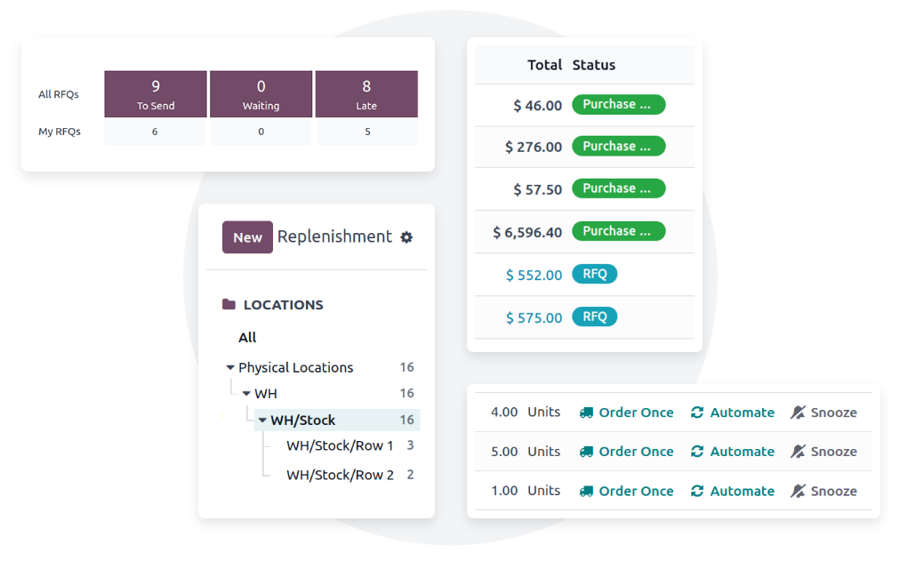Click the truck icon beside 4.00 Units
This screenshot has height=561, width=924.
tap(586, 413)
